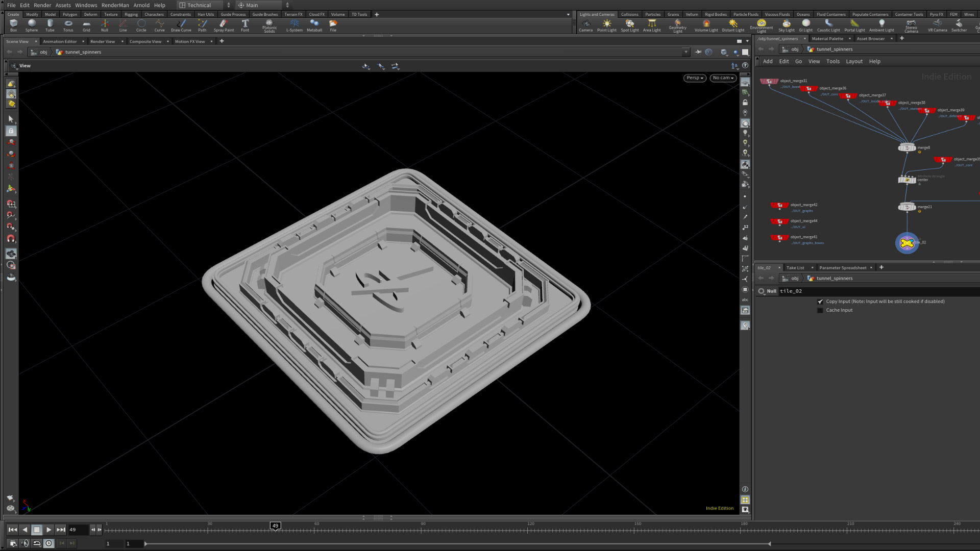Expand the scene view path history dropdown

[685, 52]
